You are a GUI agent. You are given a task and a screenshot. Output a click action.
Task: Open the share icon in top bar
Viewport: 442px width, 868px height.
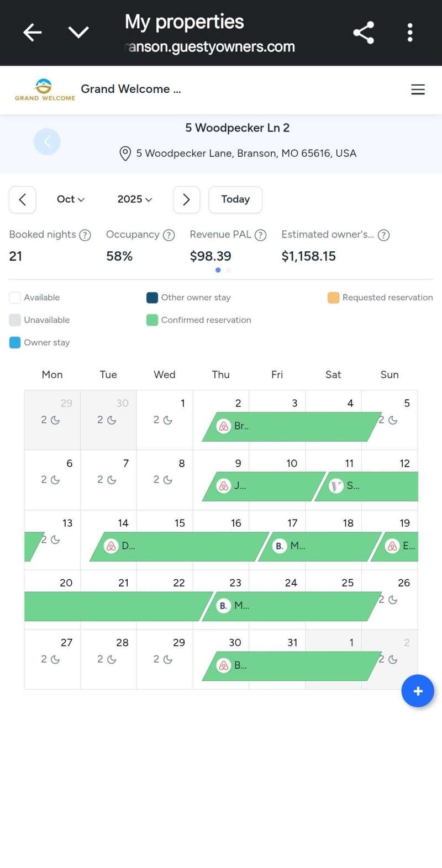pyautogui.click(x=364, y=33)
